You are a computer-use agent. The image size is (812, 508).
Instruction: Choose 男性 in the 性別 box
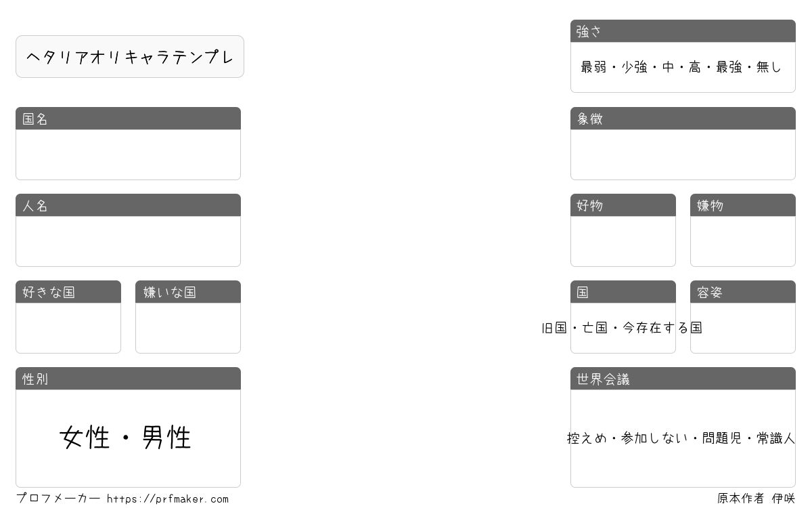click(166, 438)
